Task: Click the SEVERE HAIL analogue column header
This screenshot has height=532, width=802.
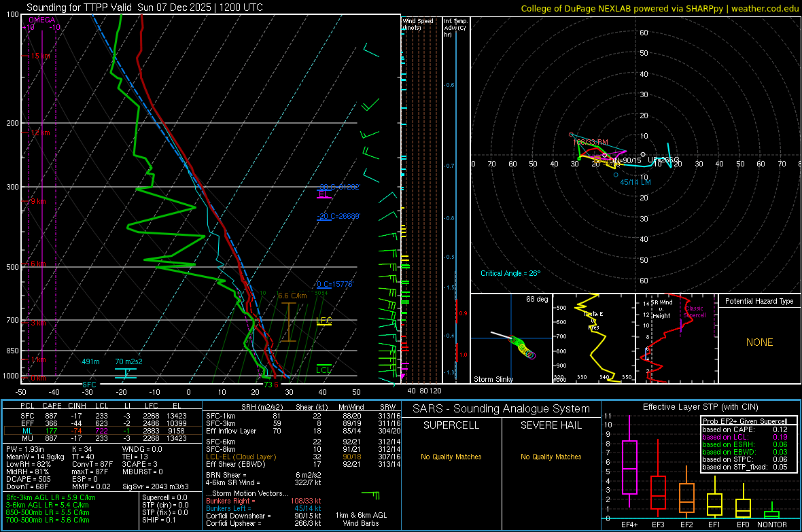Action: pyautogui.click(x=551, y=425)
